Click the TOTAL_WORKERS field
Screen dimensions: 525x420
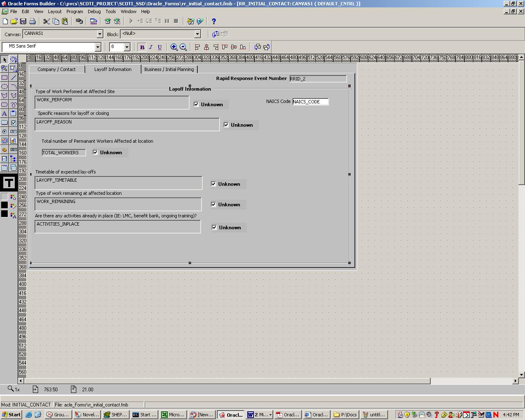coord(64,153)
